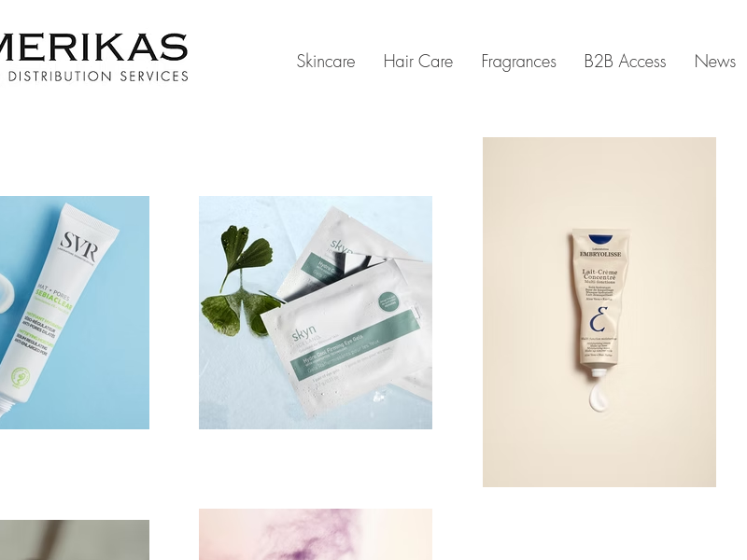
Task: Open the Skincare menu item
Action: 325,62
